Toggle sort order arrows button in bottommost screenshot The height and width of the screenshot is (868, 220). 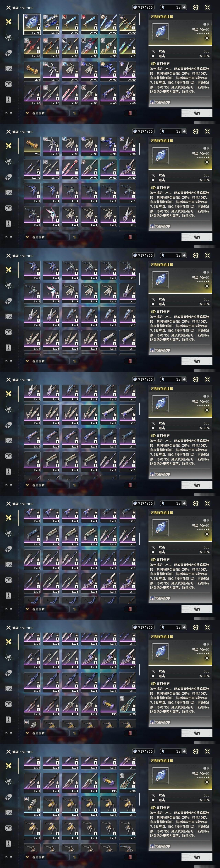click(x=75, y=857)
